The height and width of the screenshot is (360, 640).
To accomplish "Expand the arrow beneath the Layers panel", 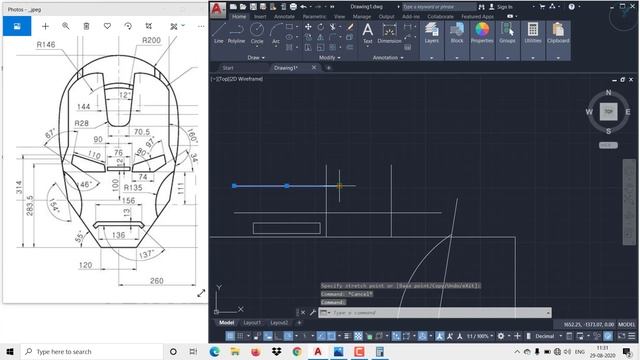I will [x=431, y=58].
